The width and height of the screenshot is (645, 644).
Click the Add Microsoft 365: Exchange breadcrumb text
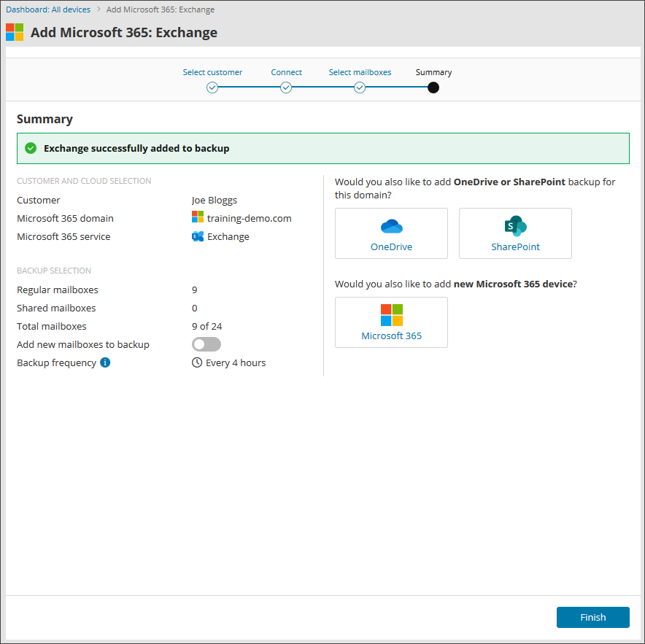pyautogui.click(x=161, y=9)
